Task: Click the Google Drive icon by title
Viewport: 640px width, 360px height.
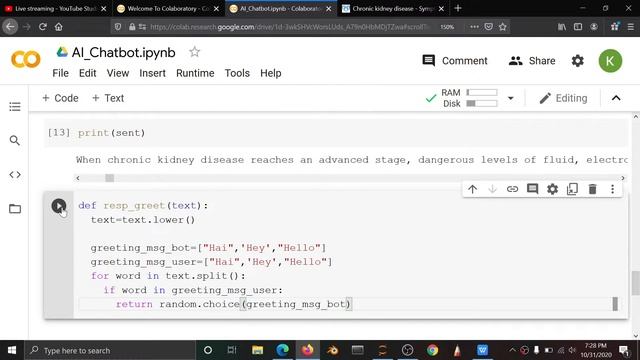Action: click(62, 52)
